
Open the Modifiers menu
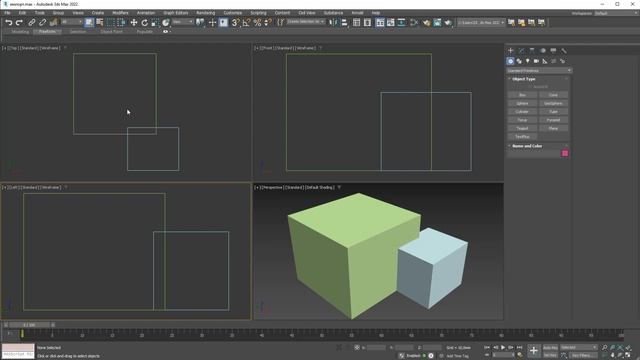pyautogui.click(x=120, y=13)
